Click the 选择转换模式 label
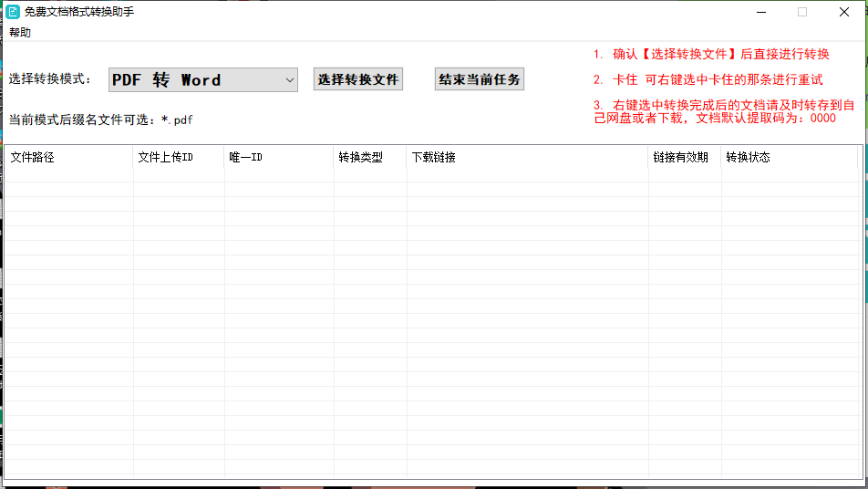This screenshot has height=489, width=868. [x=50, y=78]
